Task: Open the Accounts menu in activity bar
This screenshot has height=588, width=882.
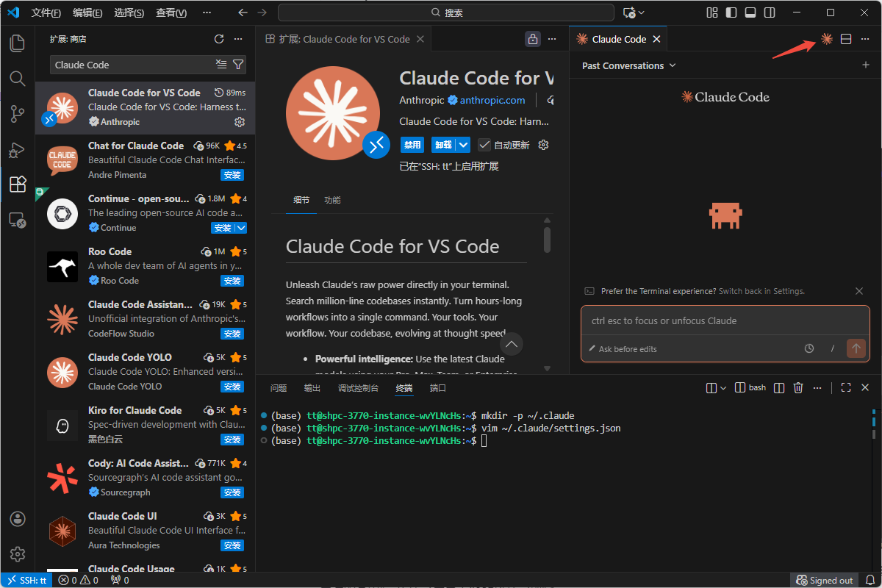Action: (18, 519)
